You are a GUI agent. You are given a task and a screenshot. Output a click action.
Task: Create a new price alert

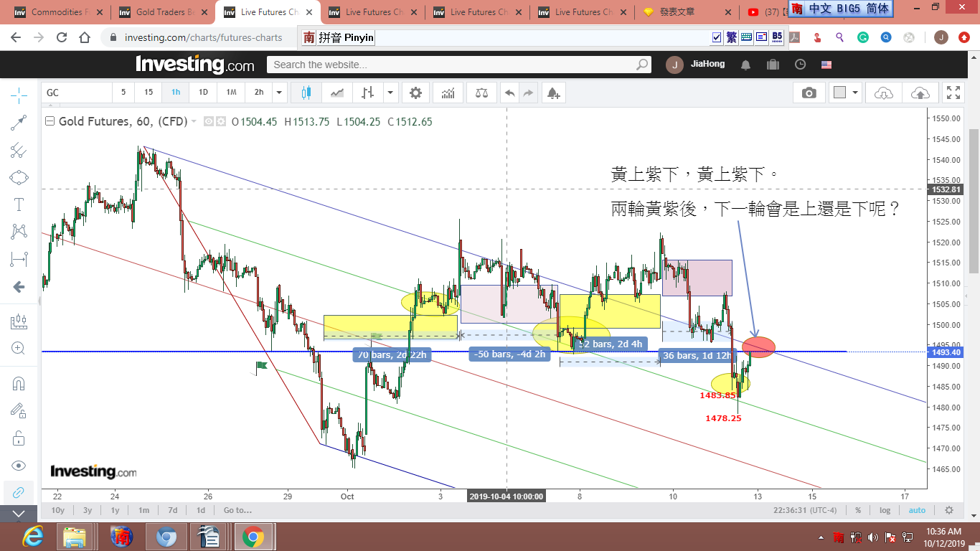(552, 93)
